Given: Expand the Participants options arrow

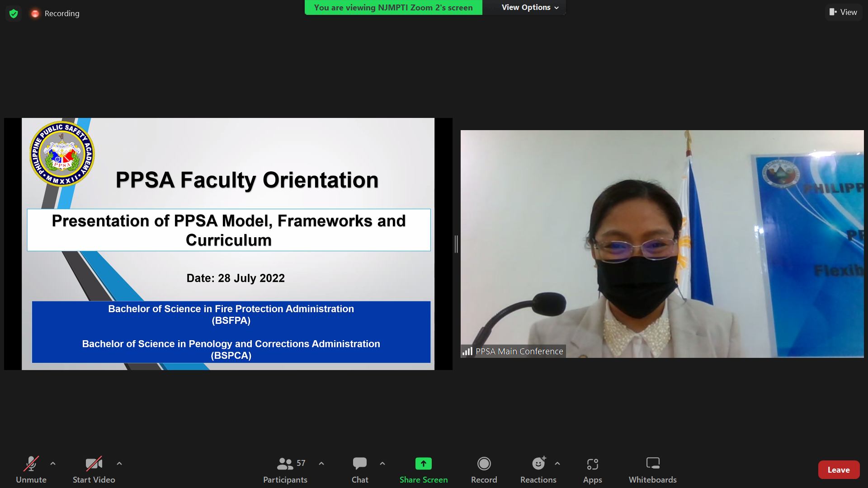Looking at the screenshot, I should (321, 464).
